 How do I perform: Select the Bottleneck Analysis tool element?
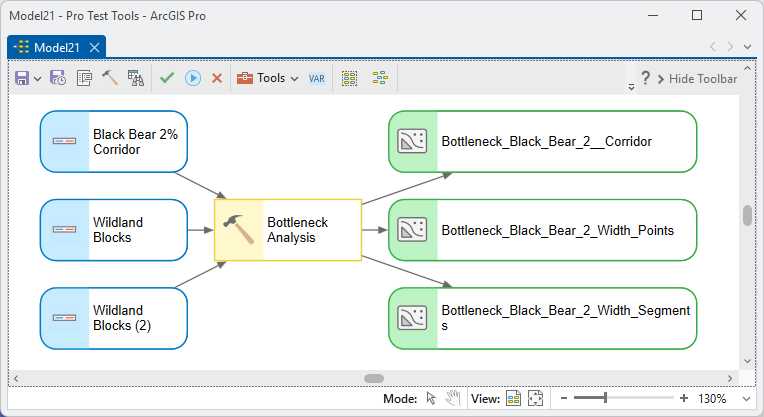pos(288,230)
